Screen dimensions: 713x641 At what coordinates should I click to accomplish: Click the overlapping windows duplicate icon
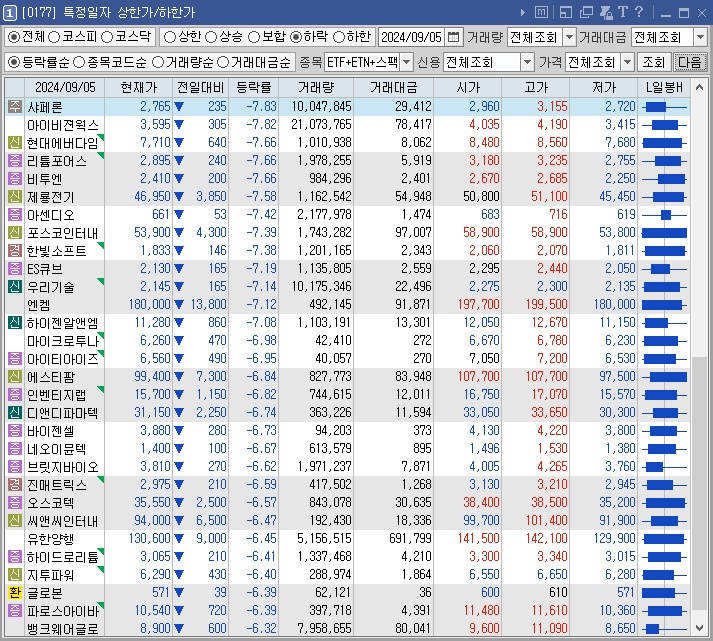point(586,12)
